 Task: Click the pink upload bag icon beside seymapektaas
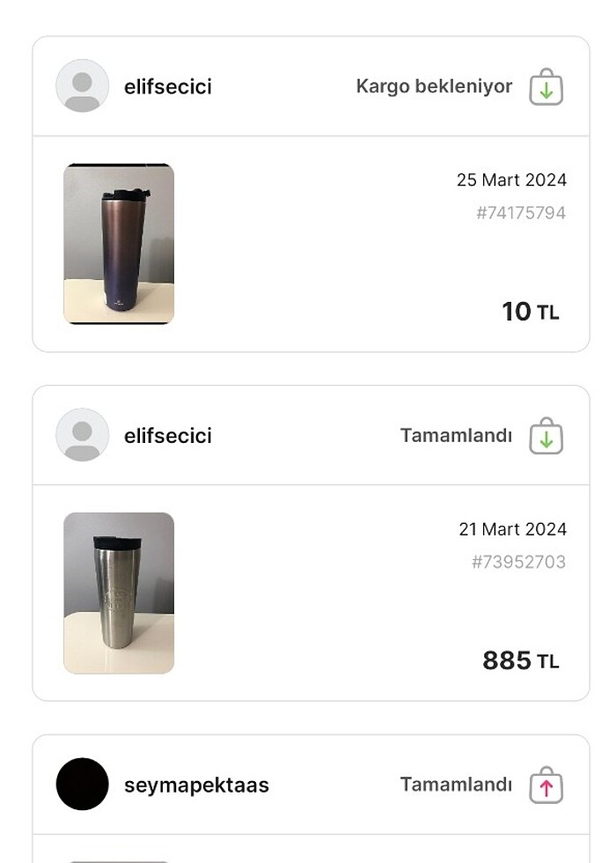click(546, 786)
